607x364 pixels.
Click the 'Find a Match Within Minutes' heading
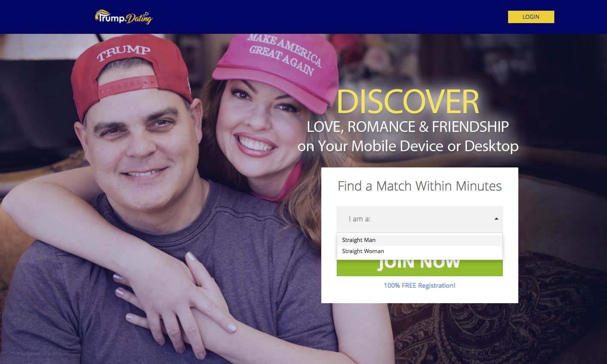click(419, 186)
